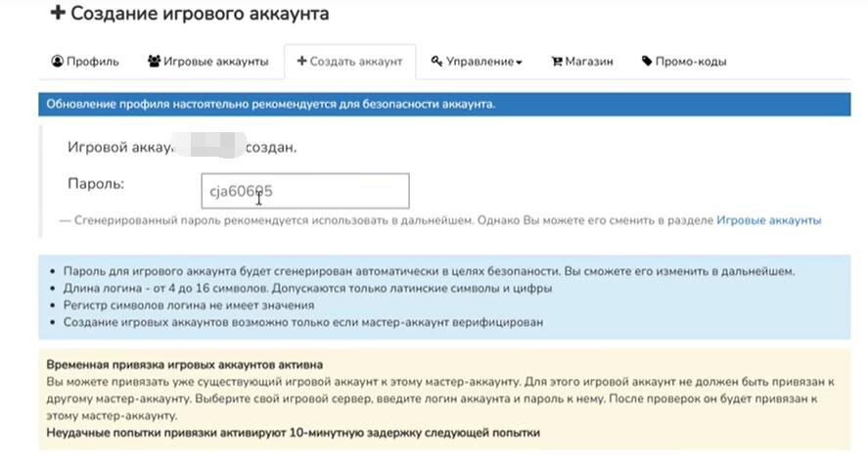Screen dimensions: 868x466
Task: Click the user icon beside Профиль
Action: (x=57, y=61)
